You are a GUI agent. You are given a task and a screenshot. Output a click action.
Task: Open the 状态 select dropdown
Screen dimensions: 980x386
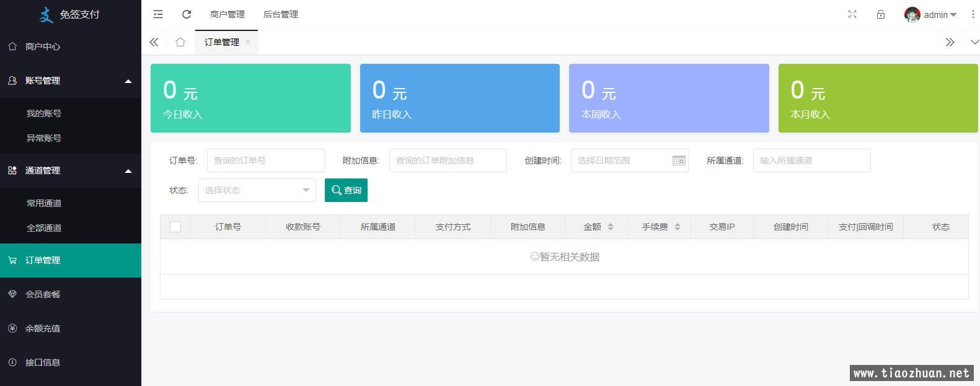tap(257, 190)
